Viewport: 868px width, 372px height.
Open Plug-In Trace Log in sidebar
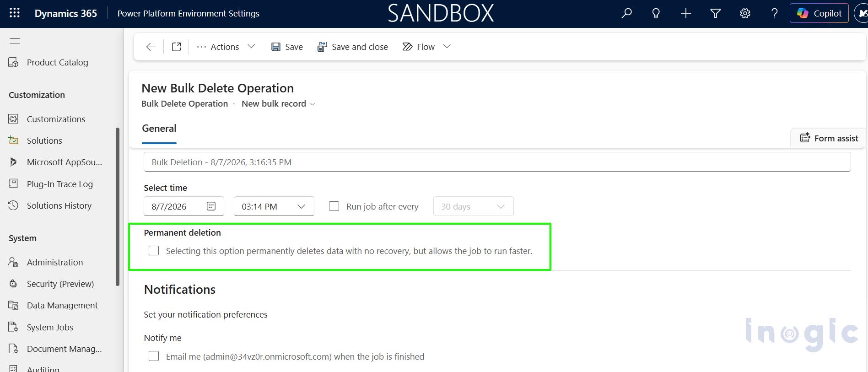coord(60,184)
